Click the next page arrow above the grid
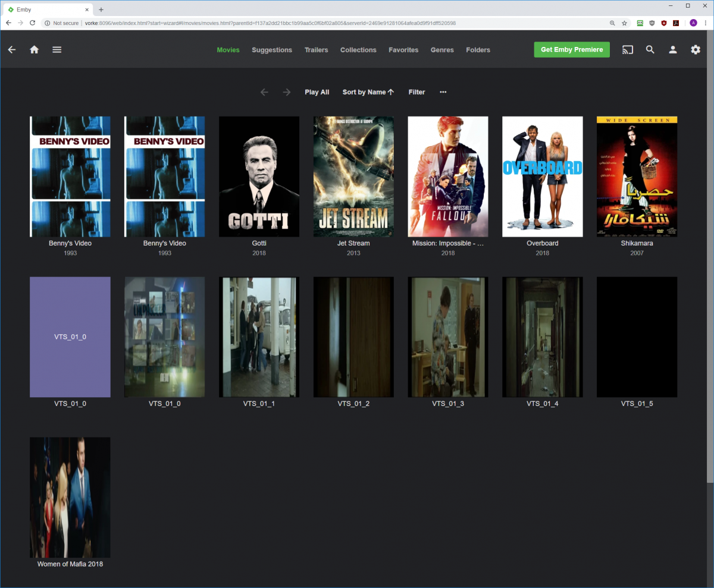Screen dimensions: 714x588 point(287,92)
